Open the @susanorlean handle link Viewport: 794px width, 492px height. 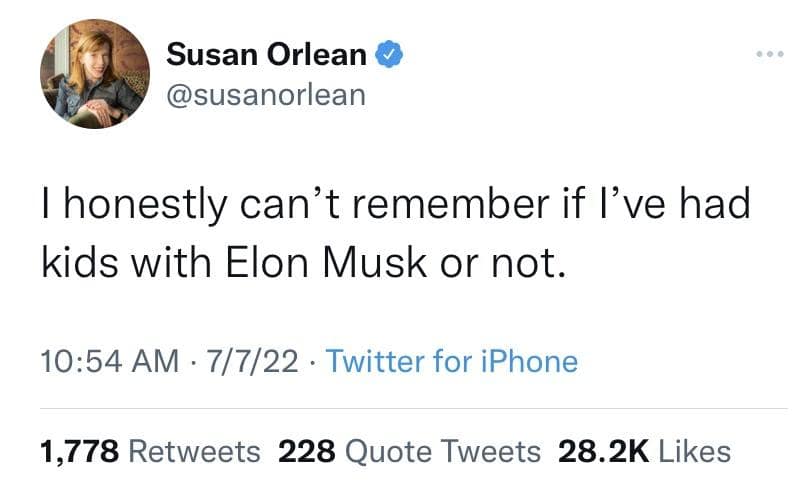click(265, 95)
